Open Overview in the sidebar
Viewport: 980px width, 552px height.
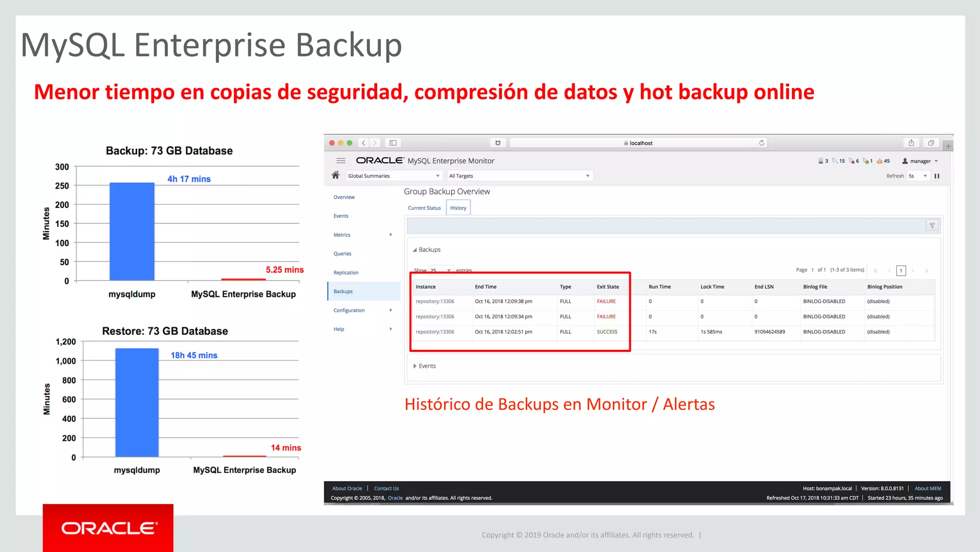344,197
